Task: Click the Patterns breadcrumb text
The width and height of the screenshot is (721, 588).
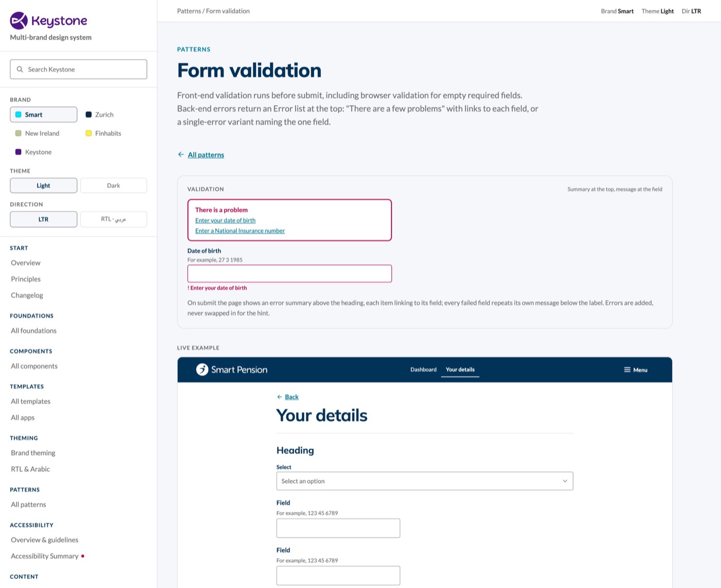Action: 189,11
